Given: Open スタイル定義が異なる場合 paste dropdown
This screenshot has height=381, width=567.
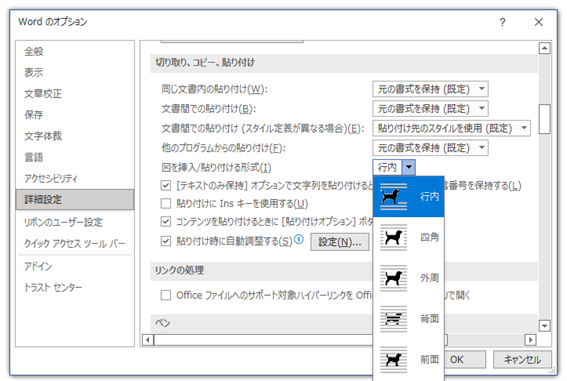Looking at the screenshot, I should pos(452,128).
